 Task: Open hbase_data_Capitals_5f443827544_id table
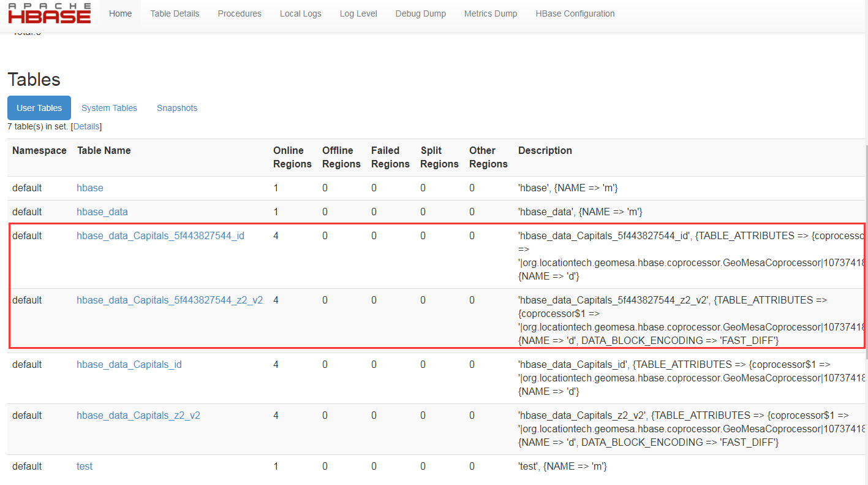pos(160,235)
